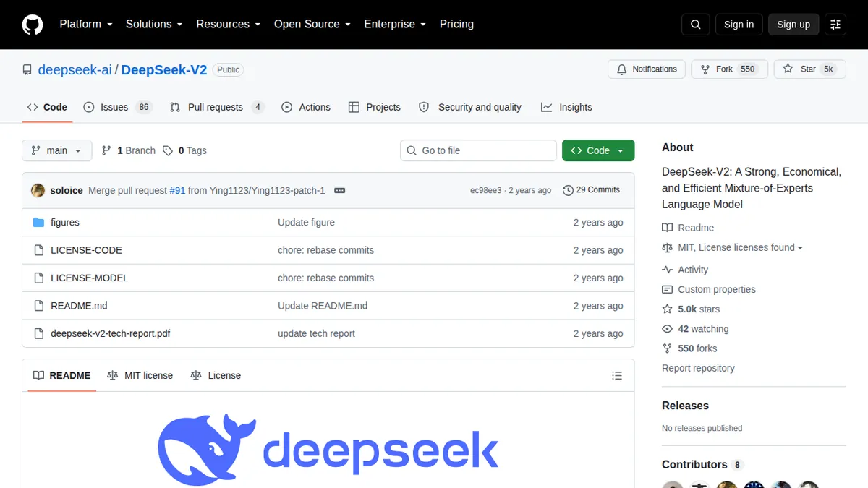Click the GitHub logo icon
The image size is (868, 488).
coord(33,25)
